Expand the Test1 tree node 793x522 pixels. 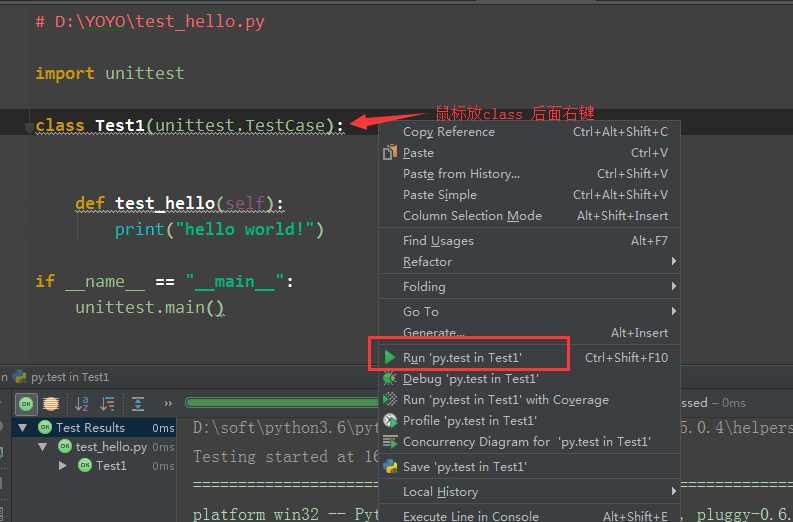(63, 465)
